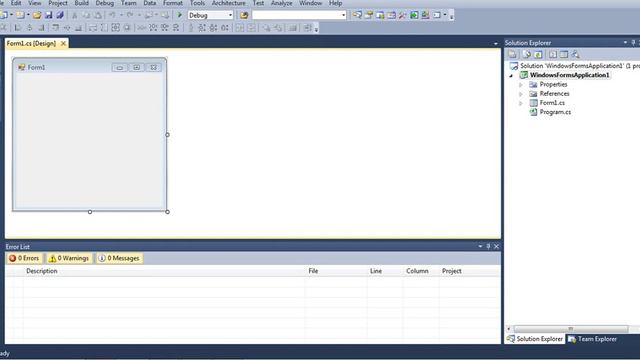The image size is (640, 360).
Task: Click View Code icon in Solution Explorer
Action: point(553,54)
